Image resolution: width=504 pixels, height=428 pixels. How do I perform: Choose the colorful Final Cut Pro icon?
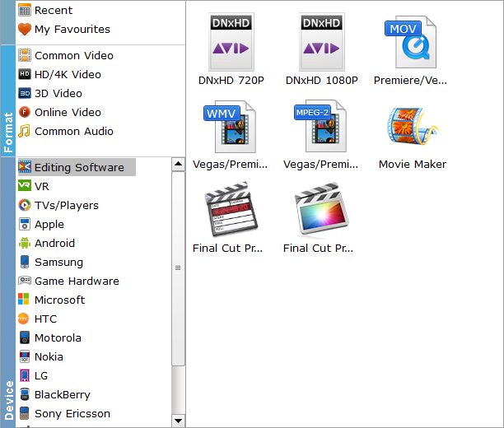coord(322,210)
